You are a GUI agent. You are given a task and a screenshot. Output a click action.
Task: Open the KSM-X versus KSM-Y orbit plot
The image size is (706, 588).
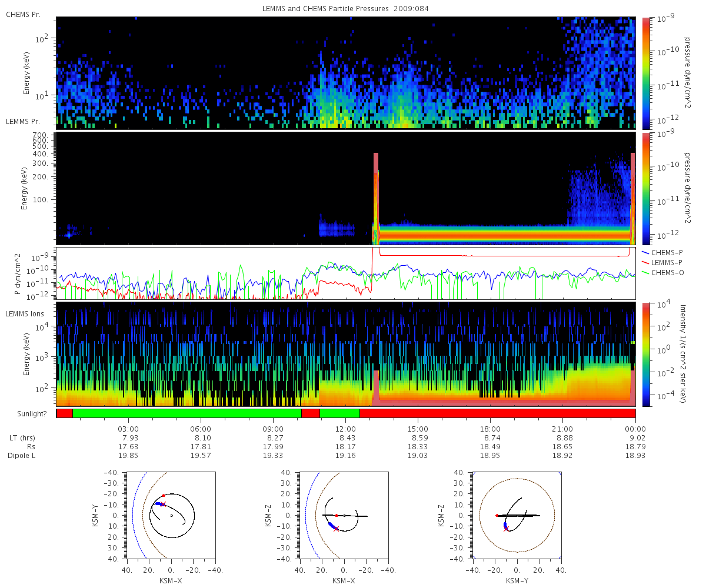[x=171, y=516]
